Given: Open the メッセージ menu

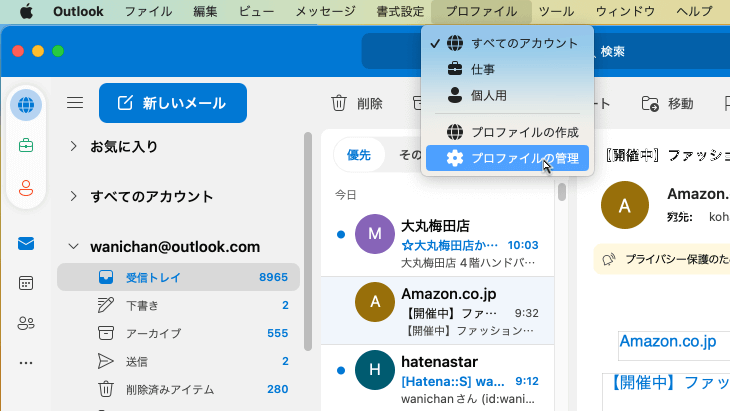Looking at the screenshot, I should pyautogui.click(x=325, y=11).
